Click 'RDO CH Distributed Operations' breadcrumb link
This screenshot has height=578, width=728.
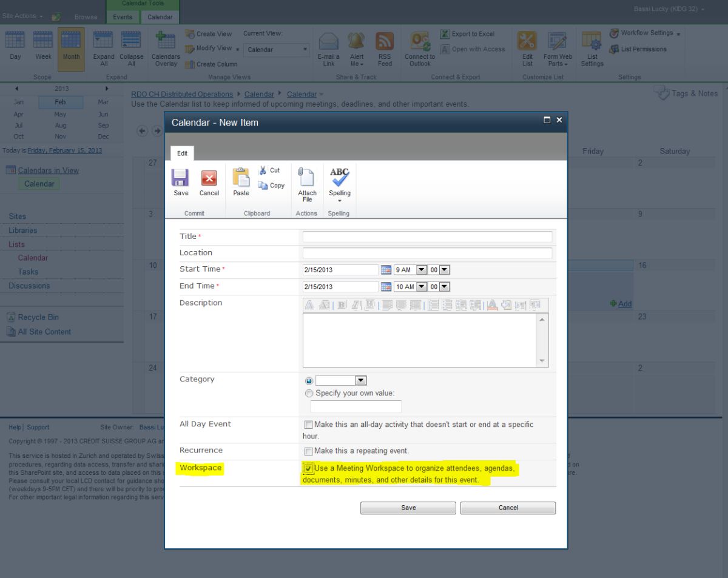coord(182,94)
